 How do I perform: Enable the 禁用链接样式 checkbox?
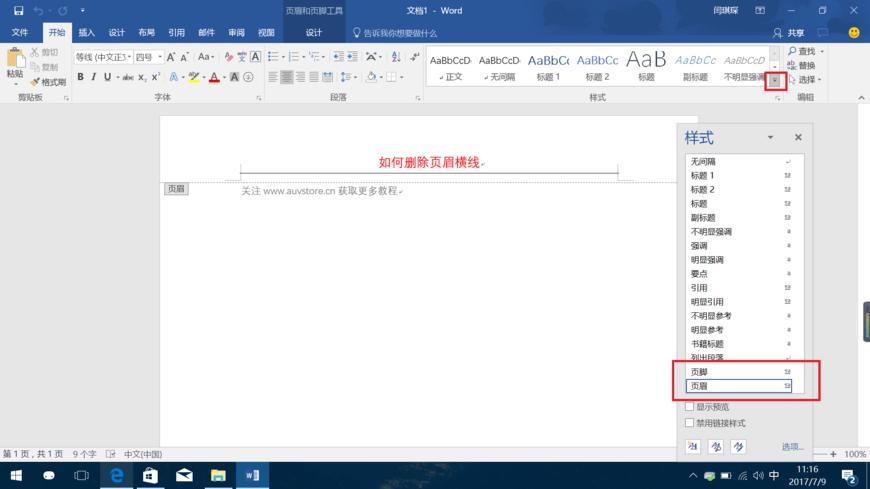point(689,423)
